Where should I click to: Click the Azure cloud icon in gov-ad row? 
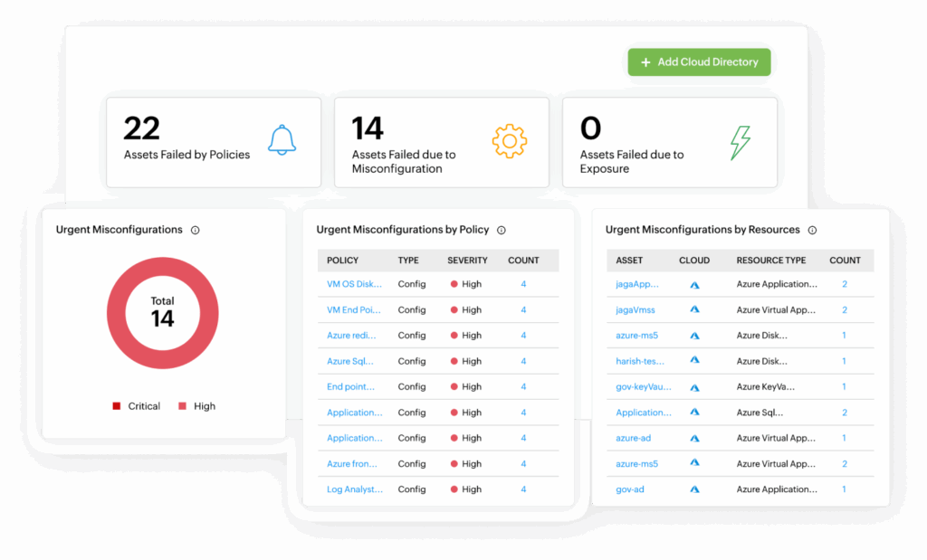click(694, 489)
